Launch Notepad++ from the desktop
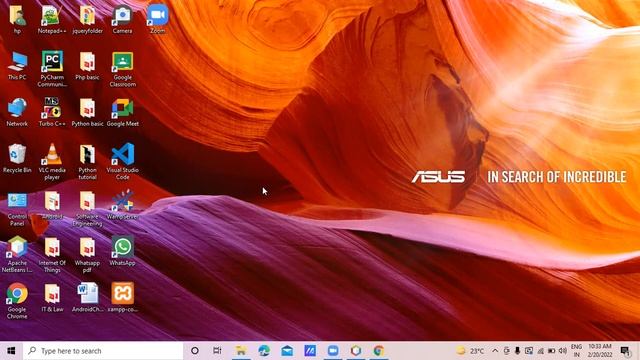The width and height of the screenshot is (640, 360). pyautogui.click(x=52, y=20)
